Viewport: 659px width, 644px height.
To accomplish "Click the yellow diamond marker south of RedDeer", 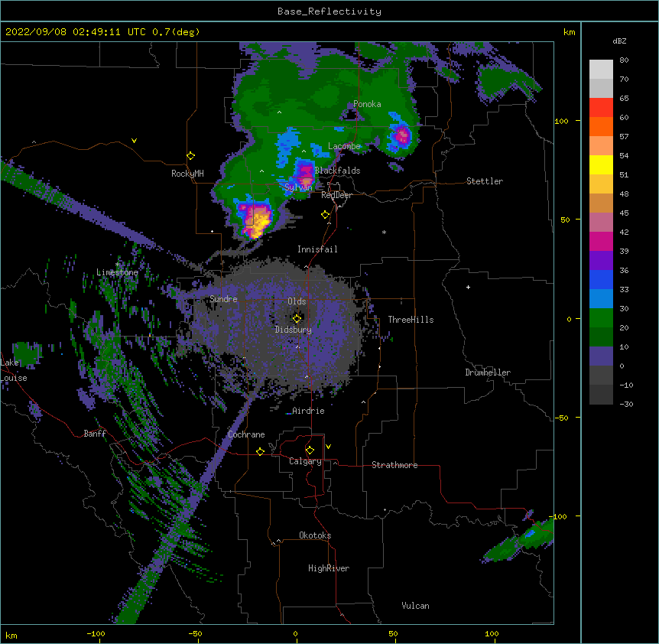I will [x=326, y=215].
